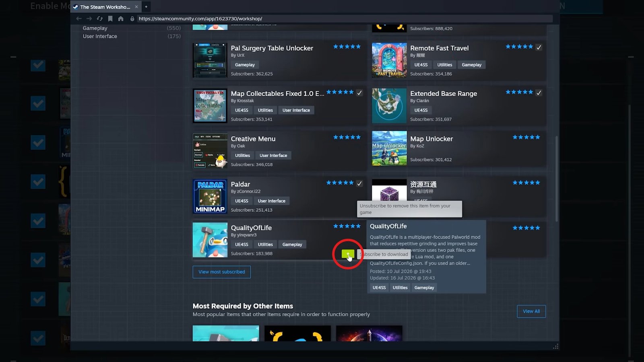Go back in the Steam overlay browser
The width and height of the screenshot is (644, 362).
[79, 19]
